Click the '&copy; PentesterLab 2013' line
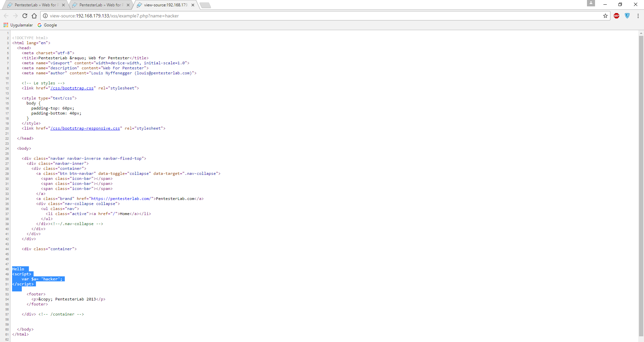Screen dimensions: 644x342 coord(68,299)
